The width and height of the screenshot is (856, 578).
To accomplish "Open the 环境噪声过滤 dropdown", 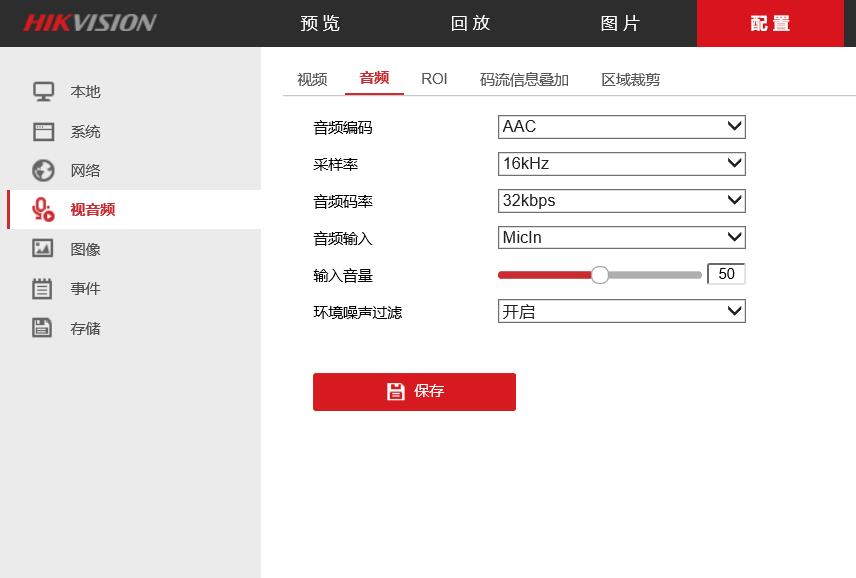I will 621,312.
